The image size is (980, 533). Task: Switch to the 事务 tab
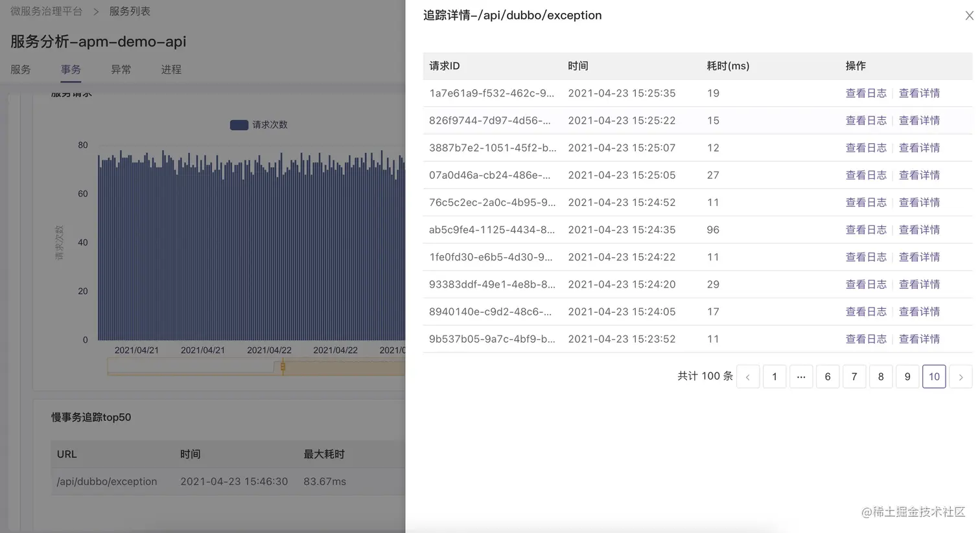71,69
